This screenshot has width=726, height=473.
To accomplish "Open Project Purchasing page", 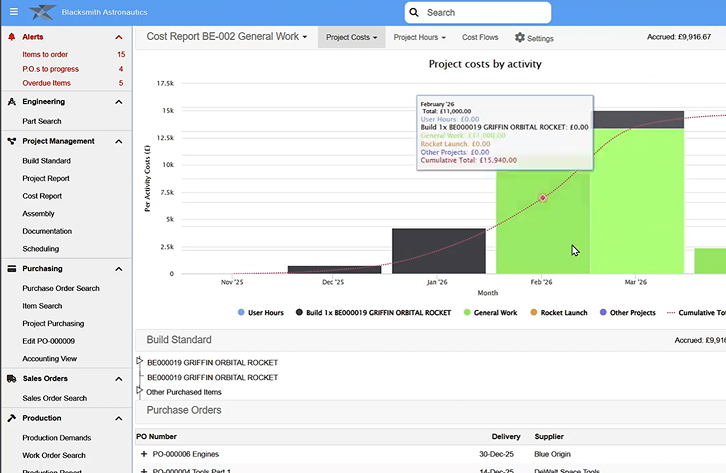I will [x=53, y=324].
